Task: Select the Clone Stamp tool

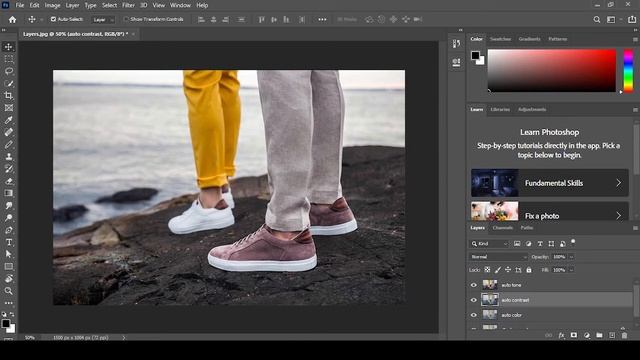Action: (x=8, y=157)
